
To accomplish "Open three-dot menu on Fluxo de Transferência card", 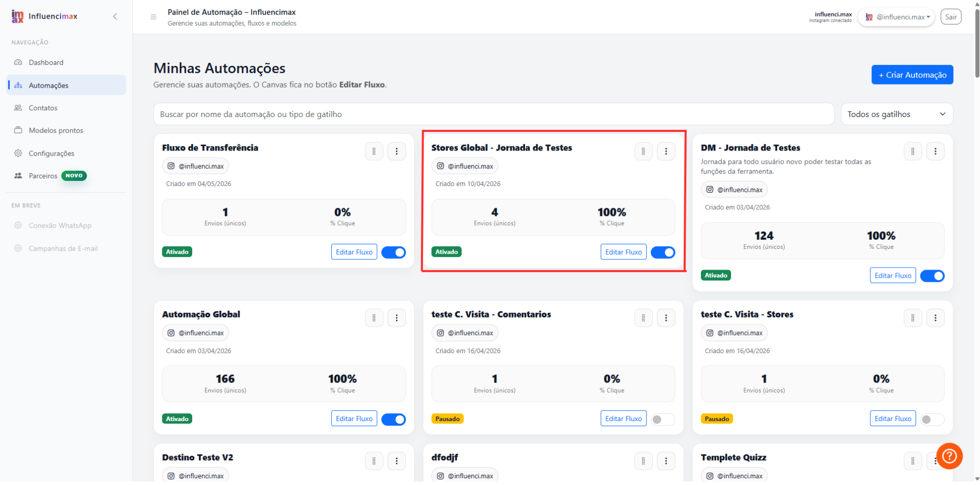I will [x=397, y=152].
